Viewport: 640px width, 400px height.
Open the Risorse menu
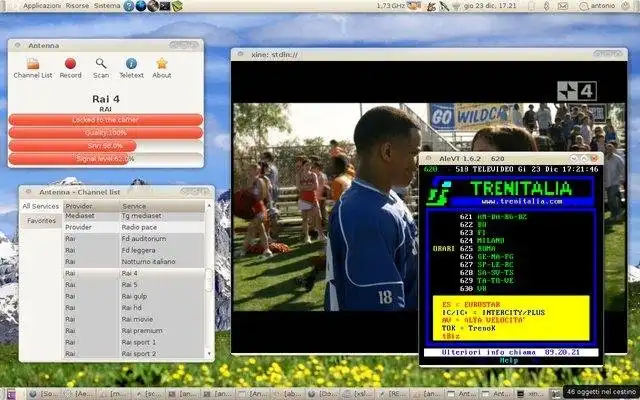77,6
